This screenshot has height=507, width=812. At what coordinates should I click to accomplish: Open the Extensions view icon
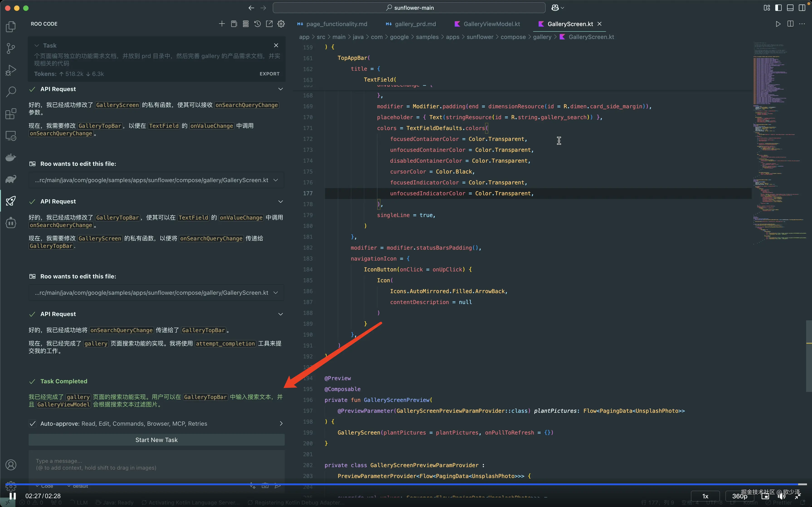[11, 114]
